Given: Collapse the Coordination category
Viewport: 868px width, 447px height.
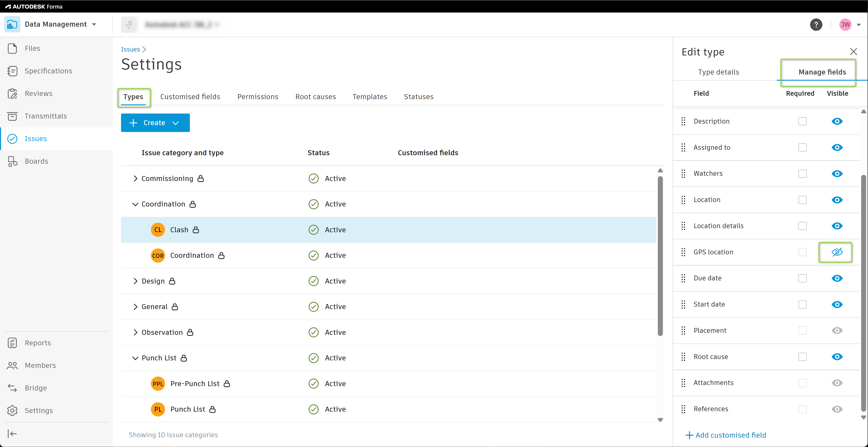Looking at the screenshot, I should point(135,204).
